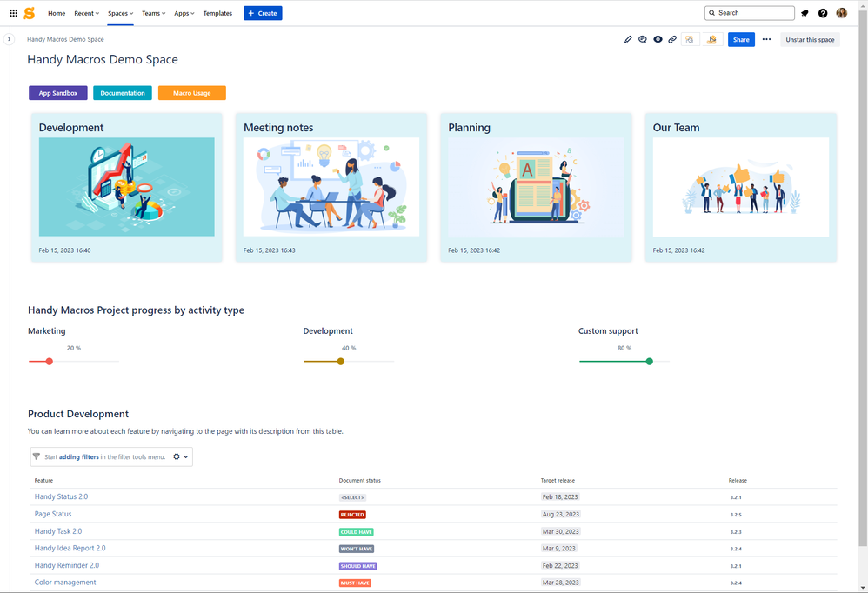Open the Planning card image
This screenshot has height=593, width=868.
click(536, 187)
